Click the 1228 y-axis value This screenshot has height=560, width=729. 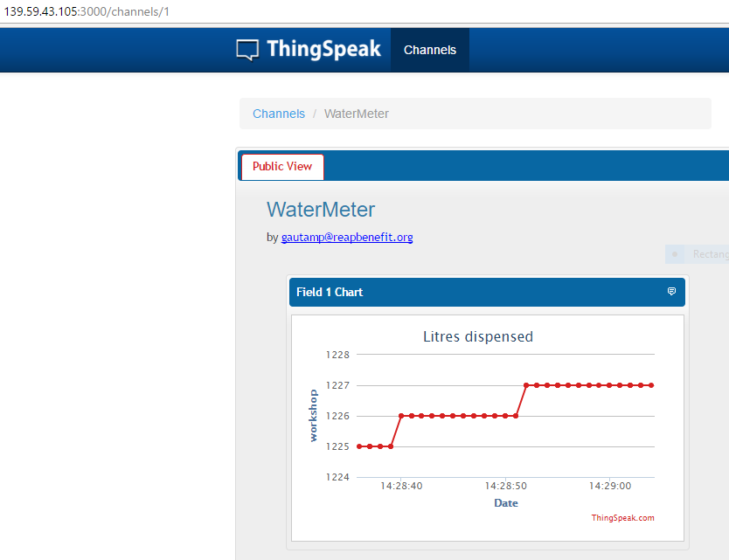tap(337, 355)
